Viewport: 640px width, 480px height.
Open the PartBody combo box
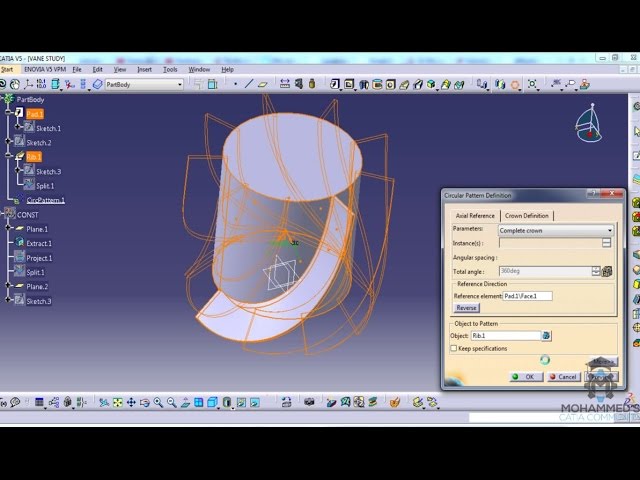pos(144,84)
